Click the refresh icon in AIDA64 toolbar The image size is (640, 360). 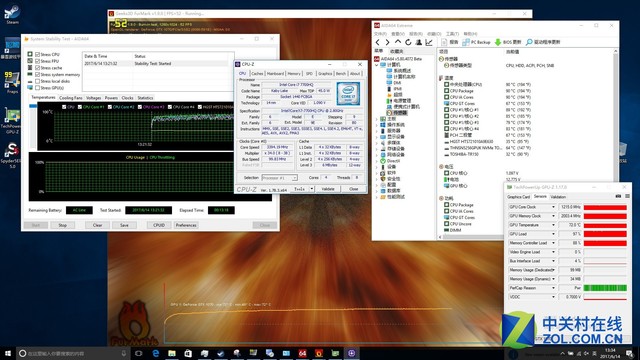tap(408, 42)
